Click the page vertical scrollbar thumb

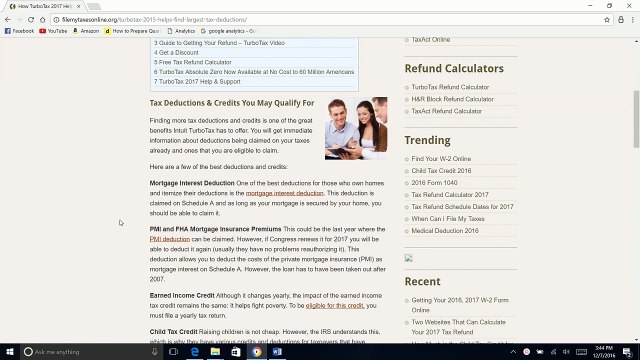click(x=636, y=119)
